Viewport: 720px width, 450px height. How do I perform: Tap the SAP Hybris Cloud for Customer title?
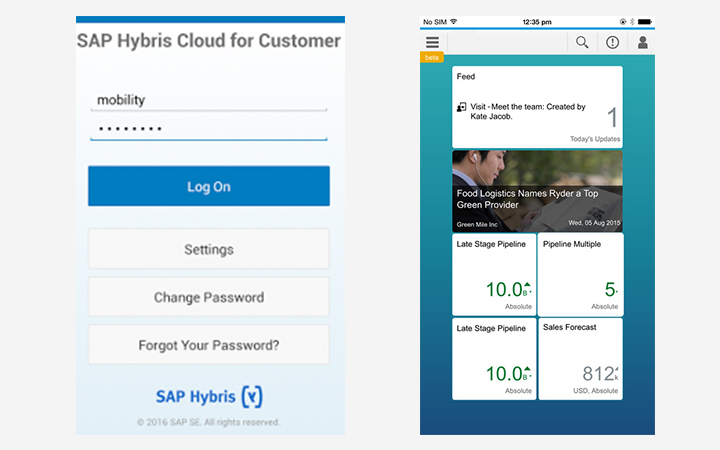click(209, 41)
